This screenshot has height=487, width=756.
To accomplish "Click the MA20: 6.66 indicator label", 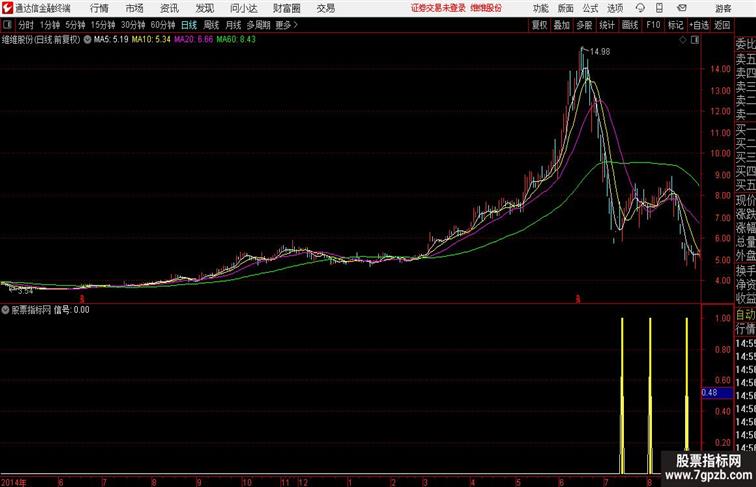I will [193, 40].
